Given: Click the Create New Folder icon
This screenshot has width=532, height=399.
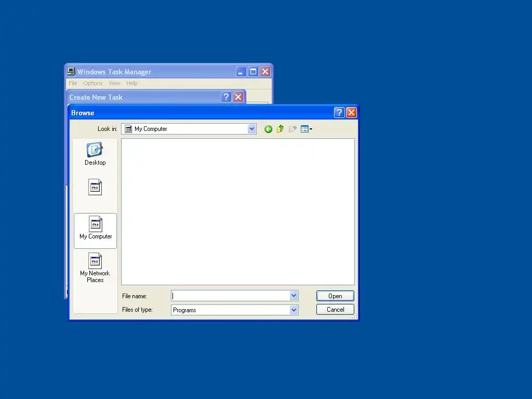Looking at the screenshot, I should 292,129.
